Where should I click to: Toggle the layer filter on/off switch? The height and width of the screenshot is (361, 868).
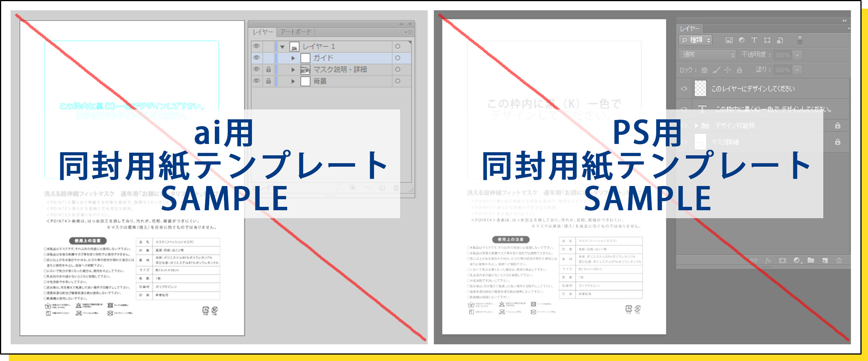tap(800, 40)
